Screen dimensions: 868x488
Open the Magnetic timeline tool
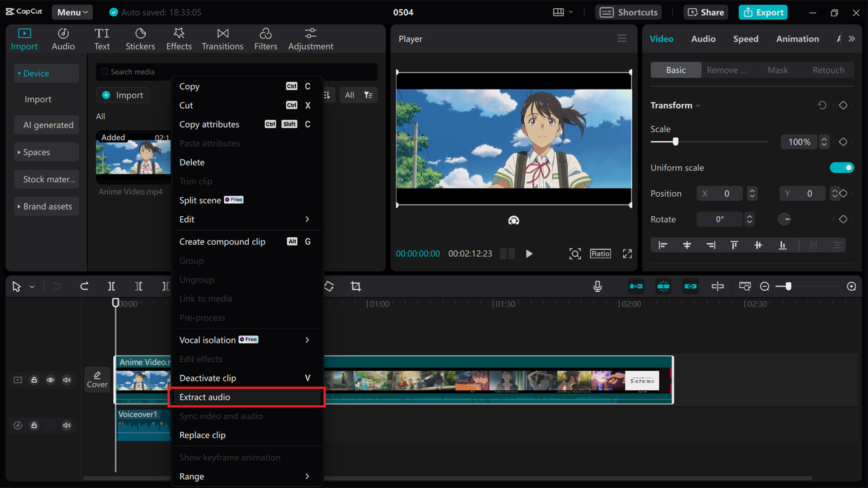pyautogui.click(x=663, y=286)
